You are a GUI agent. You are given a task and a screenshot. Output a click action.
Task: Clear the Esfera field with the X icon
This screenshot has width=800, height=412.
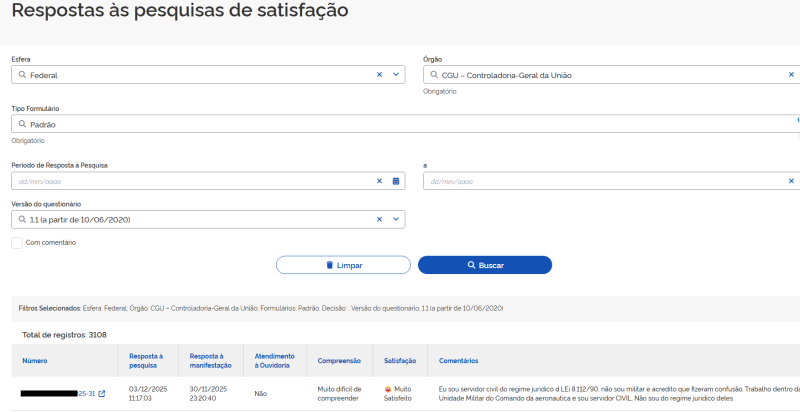(x=379, y=74)
